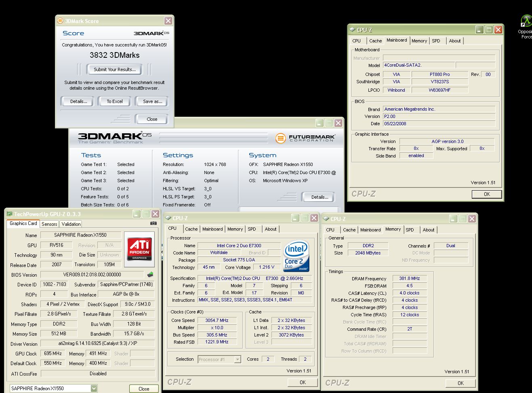Click the chipset PT880 Pro field
This screenshot has width=532, height=393.
pos(440,74)
